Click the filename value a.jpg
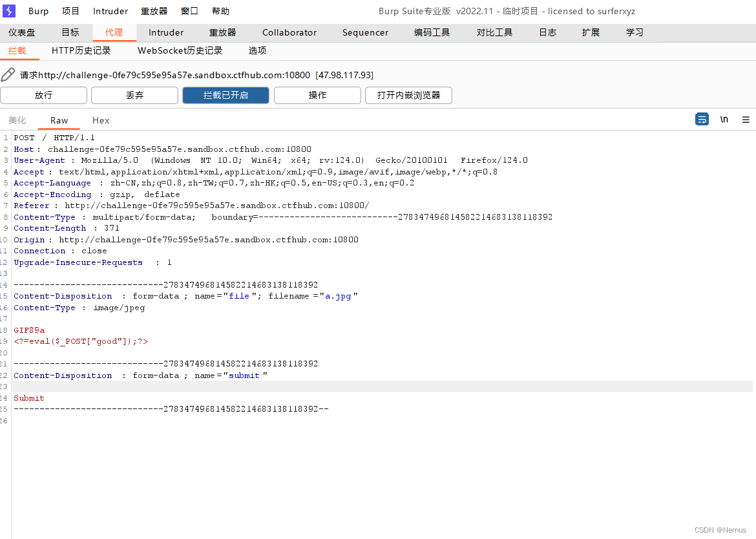756x539 pixels. [338, 296]
